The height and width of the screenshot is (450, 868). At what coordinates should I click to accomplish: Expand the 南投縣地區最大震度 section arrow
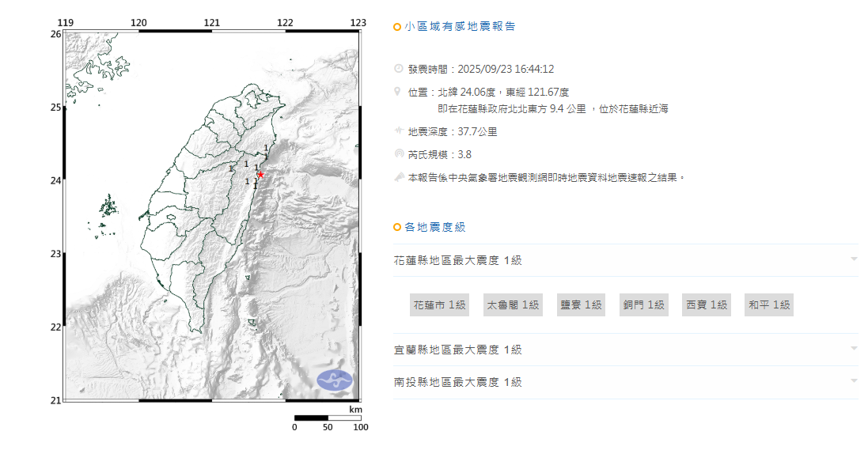[854, 381]
